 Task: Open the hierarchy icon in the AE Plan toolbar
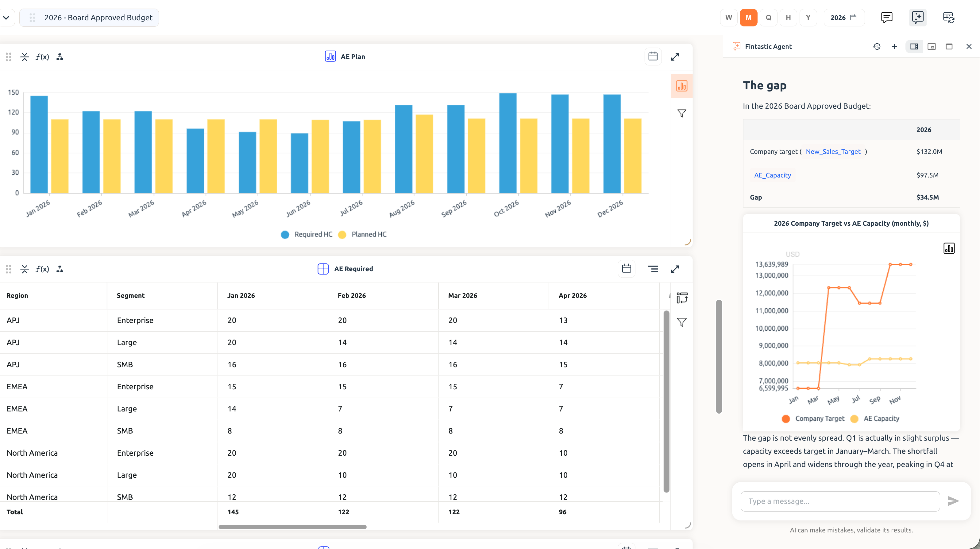pyautogui.click(x=60, y=57)
